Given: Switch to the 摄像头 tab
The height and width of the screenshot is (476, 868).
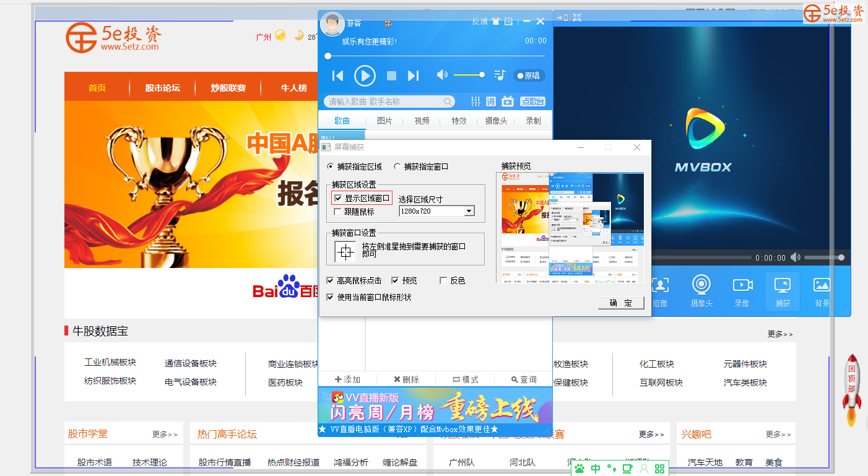Looking at the screenshot, I should [x=496, y=121].
